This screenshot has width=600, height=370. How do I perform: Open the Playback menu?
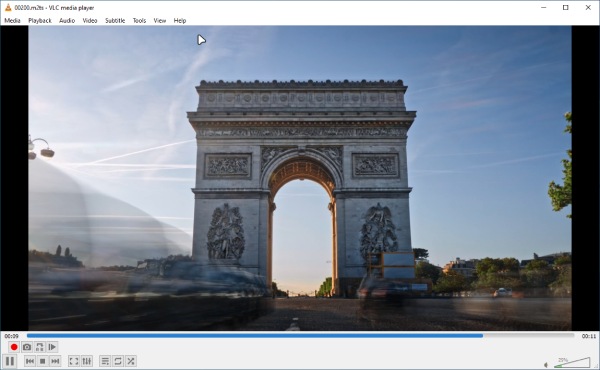pyautogui.click(x=40, y=21)
